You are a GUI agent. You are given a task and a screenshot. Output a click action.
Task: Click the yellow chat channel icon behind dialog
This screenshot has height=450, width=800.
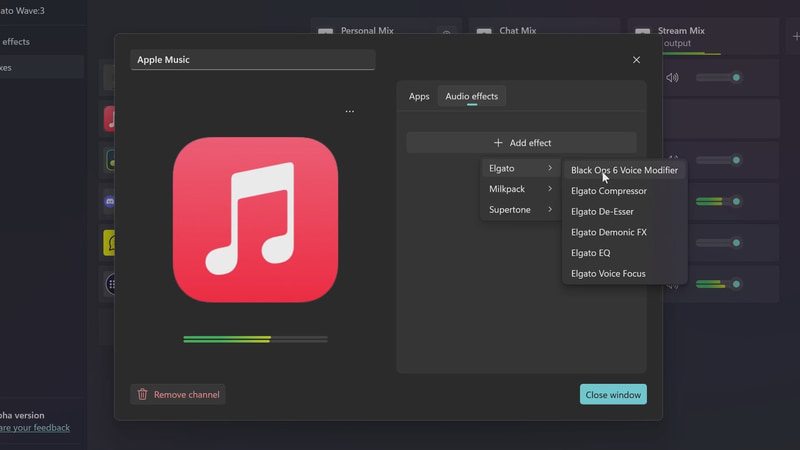[109, 243]
